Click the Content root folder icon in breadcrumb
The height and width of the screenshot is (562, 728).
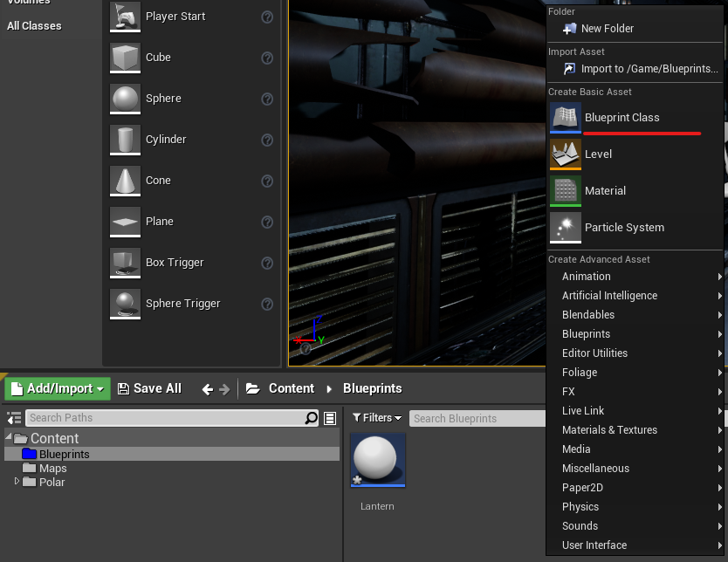(252, 388)
